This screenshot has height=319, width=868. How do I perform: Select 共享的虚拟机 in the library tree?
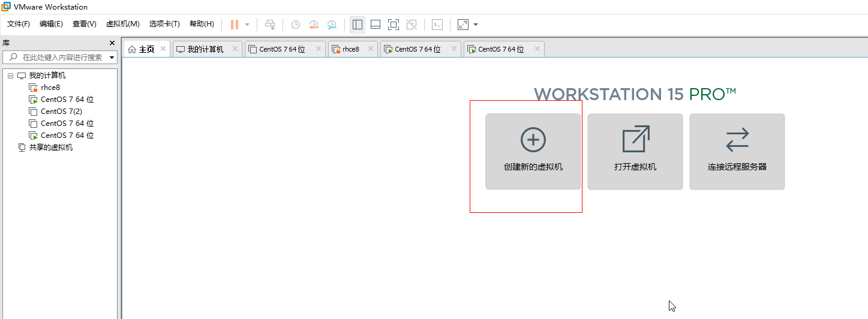51,148
